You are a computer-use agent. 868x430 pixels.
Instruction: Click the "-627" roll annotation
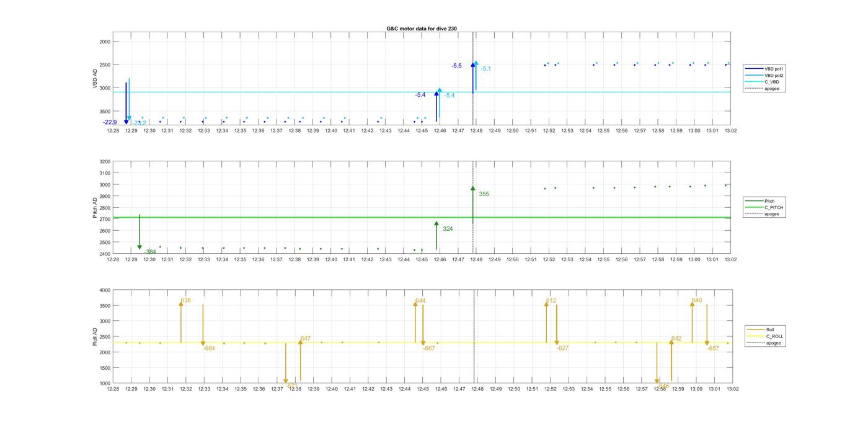(563, 348)
